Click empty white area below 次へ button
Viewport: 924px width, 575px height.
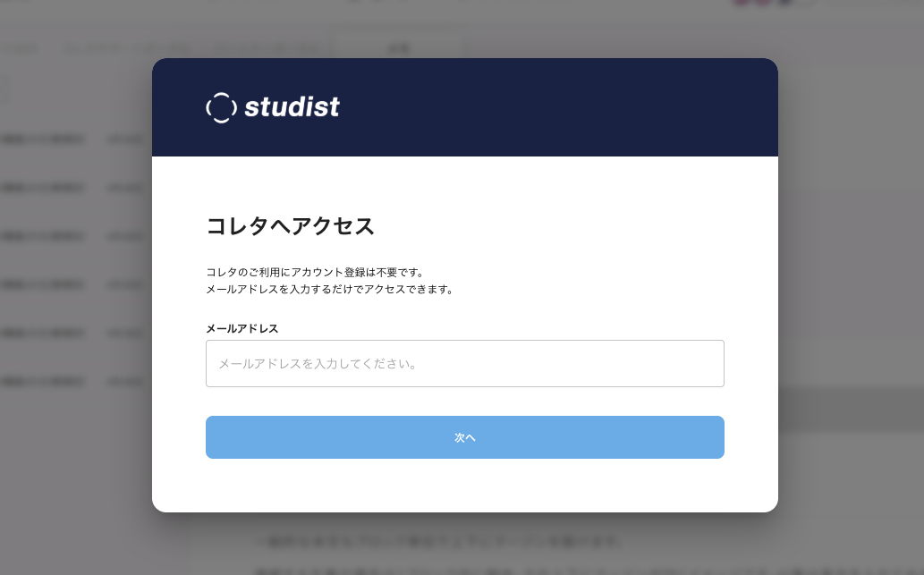tap(465, 485)
